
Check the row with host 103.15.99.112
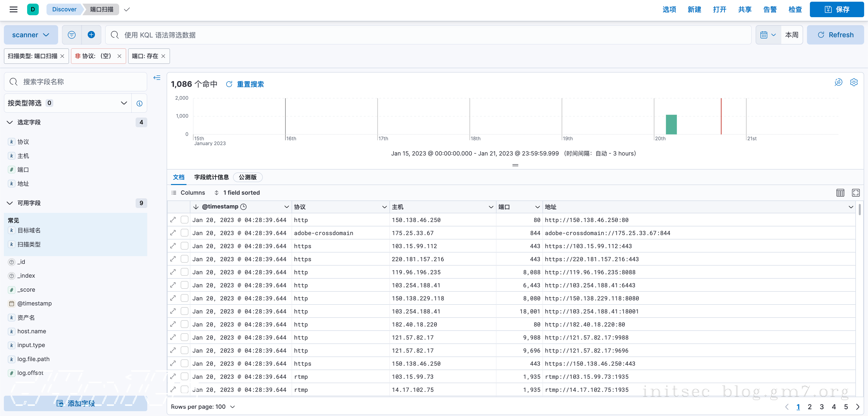coord(184,246)
